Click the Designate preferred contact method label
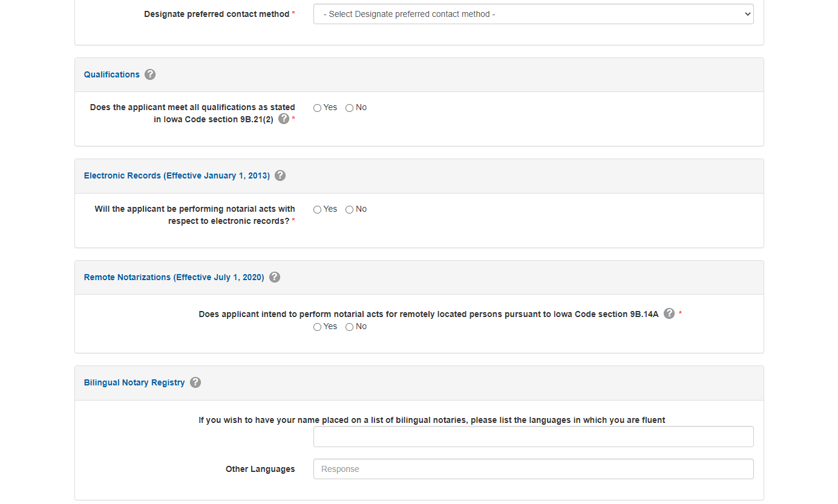Image resolution: width=838 pixels, height=504 pixels. 217,14
